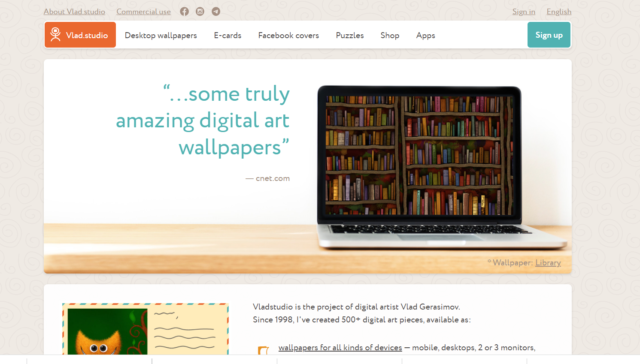Image resolution: width=640 pixels, height=364 pixels.
Task: Open the Instagram social icon
Action: click(200, 12)
